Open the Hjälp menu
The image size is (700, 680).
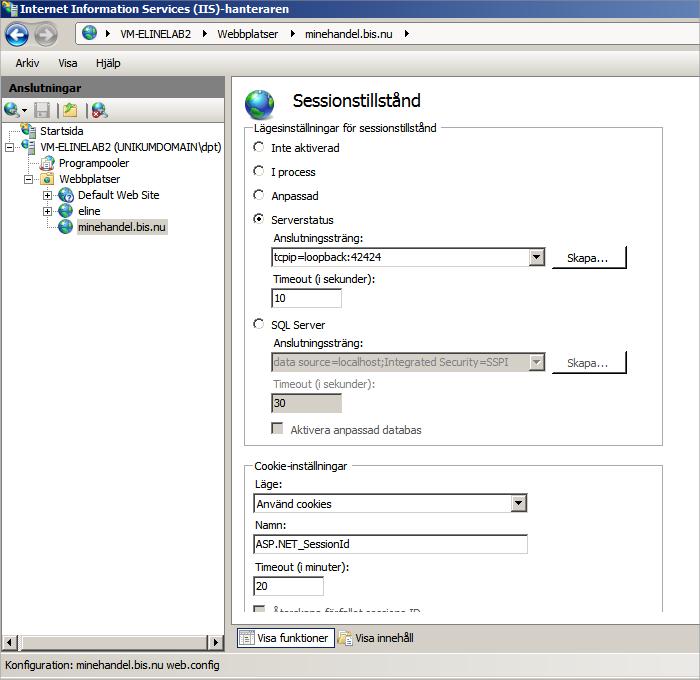tap(108, 63)
